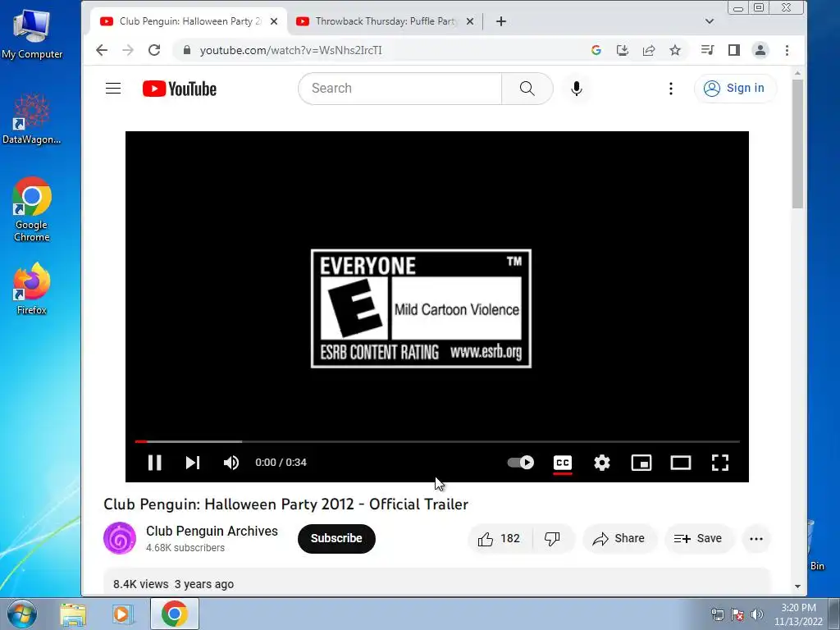Select DataWagon desktop shortcut
This screenshot has width=840, height=630.
click(32, 119)
